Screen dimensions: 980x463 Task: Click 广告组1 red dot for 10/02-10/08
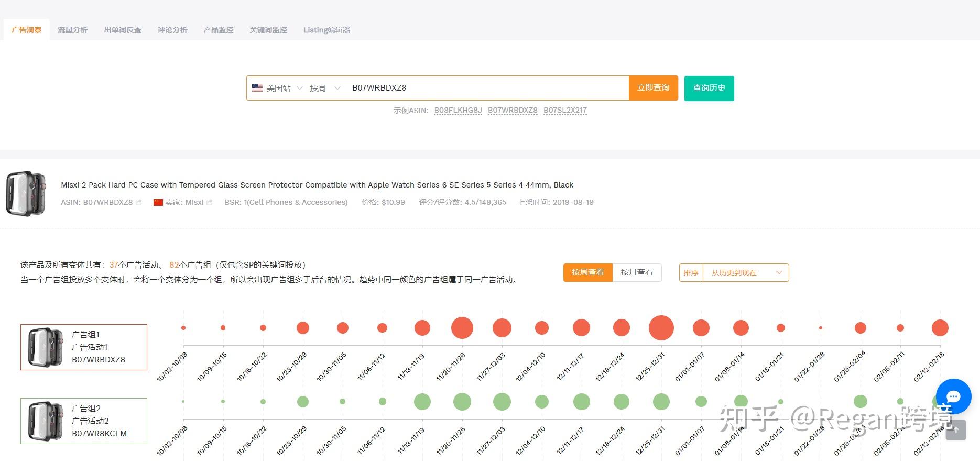(x=183, y=328)
